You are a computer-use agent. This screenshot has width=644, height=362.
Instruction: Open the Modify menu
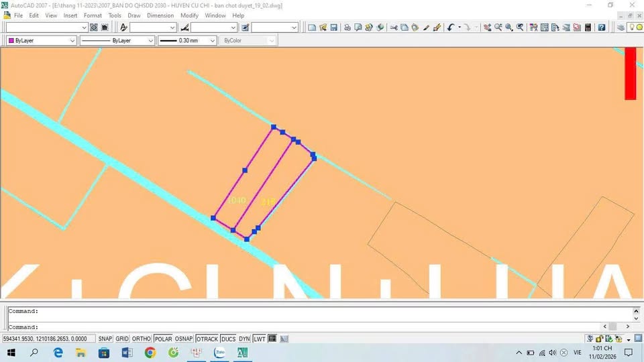click(189, 15)
